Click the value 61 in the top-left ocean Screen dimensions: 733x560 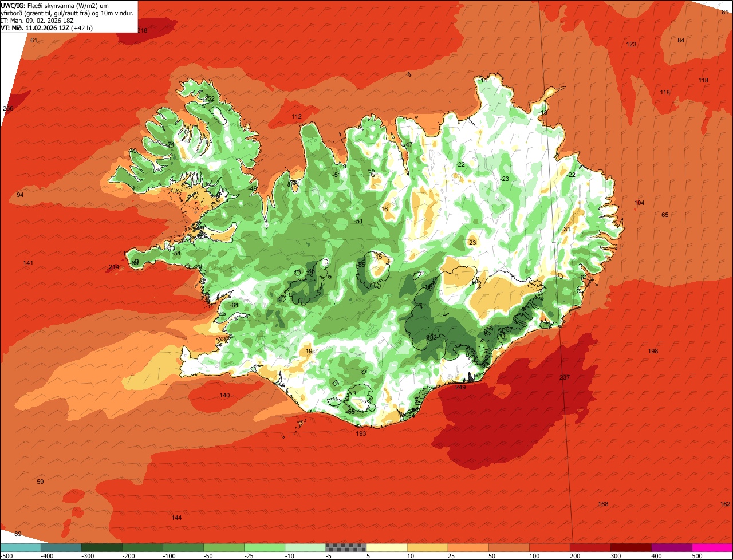click(34, 40)
